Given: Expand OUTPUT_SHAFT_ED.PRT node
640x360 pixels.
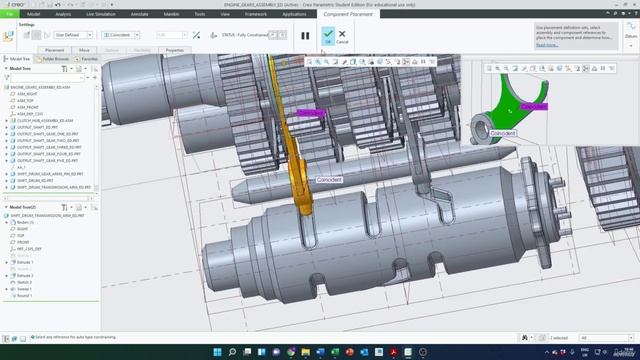Looking at the screenshot, I should tap(6, 127).
